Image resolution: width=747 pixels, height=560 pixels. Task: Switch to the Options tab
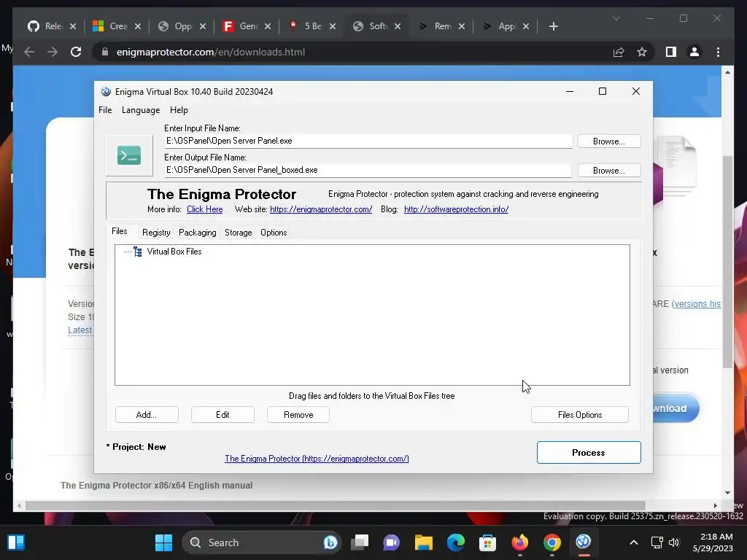(274, 233)
